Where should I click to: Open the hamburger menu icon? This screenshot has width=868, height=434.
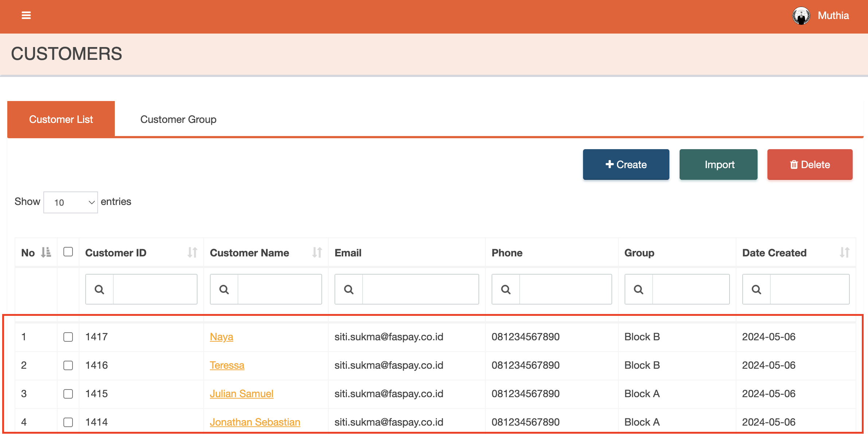click(26, 15)
